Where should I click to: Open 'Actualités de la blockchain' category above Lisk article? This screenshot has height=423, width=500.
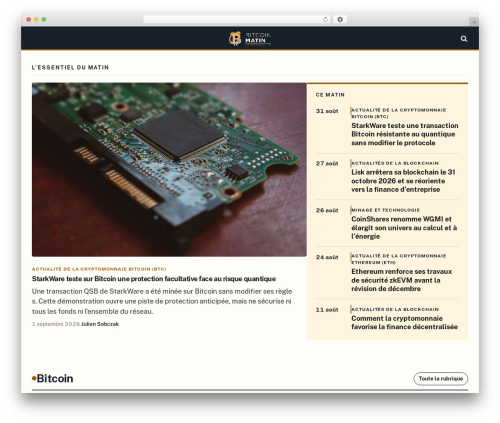[x=395, y=163]
